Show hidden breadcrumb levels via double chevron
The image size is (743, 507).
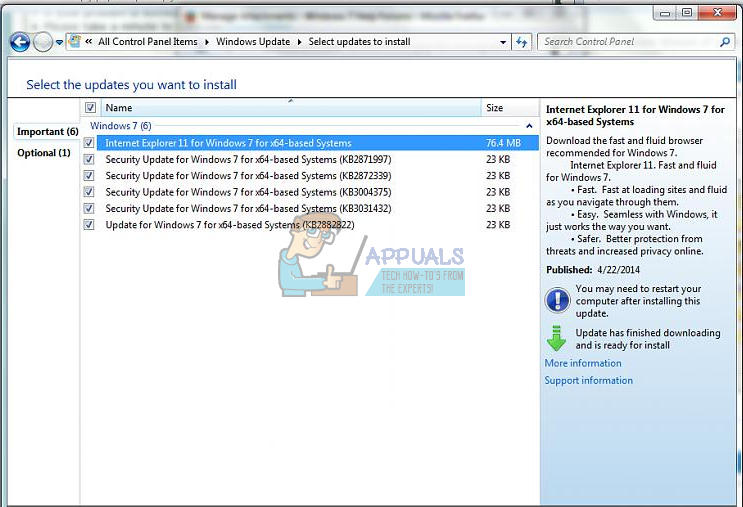click(x=89, y=42)
